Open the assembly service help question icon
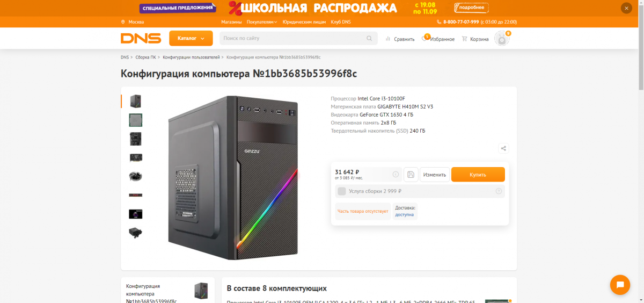 499,191
